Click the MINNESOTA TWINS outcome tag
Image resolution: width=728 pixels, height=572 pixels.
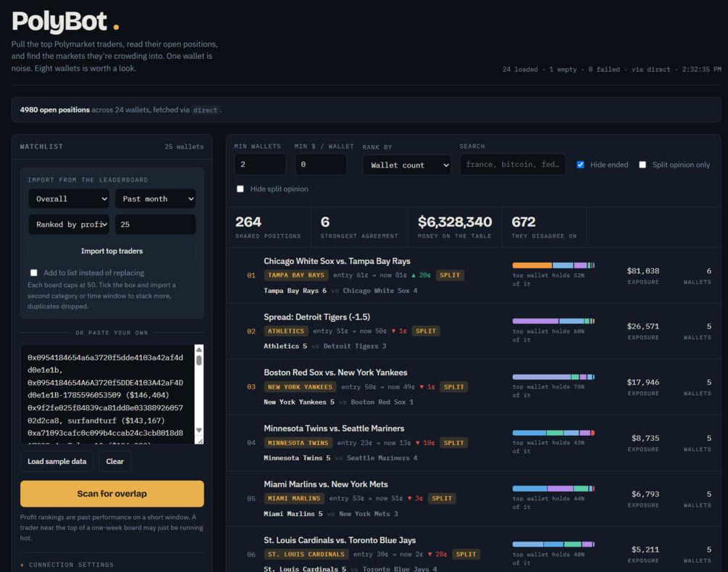click(298, 443)
